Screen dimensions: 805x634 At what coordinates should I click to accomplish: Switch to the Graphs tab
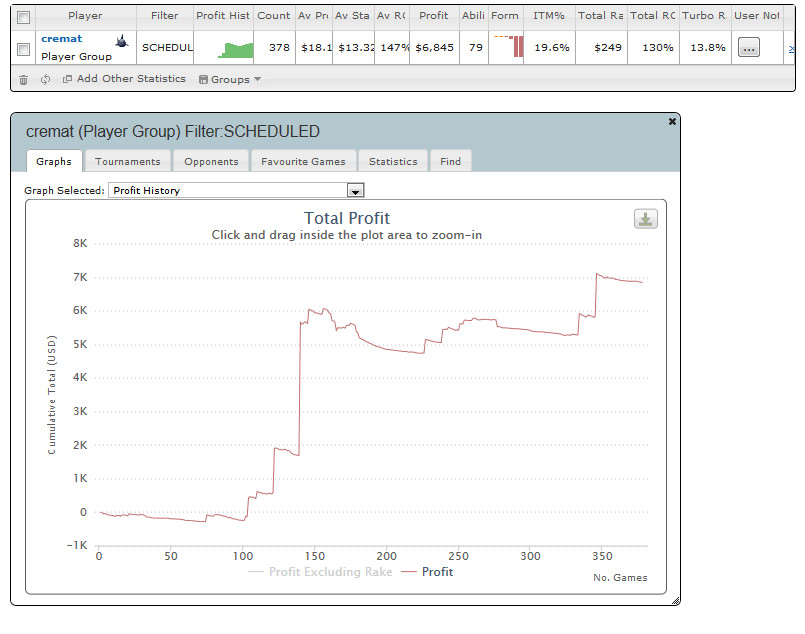(54, 161)
